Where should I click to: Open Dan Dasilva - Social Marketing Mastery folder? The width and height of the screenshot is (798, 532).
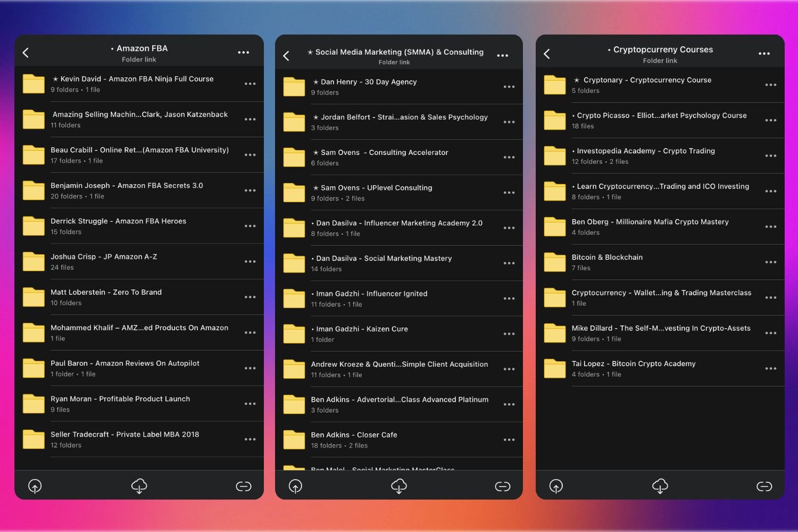pyautogui.click(x=399, y=263)
